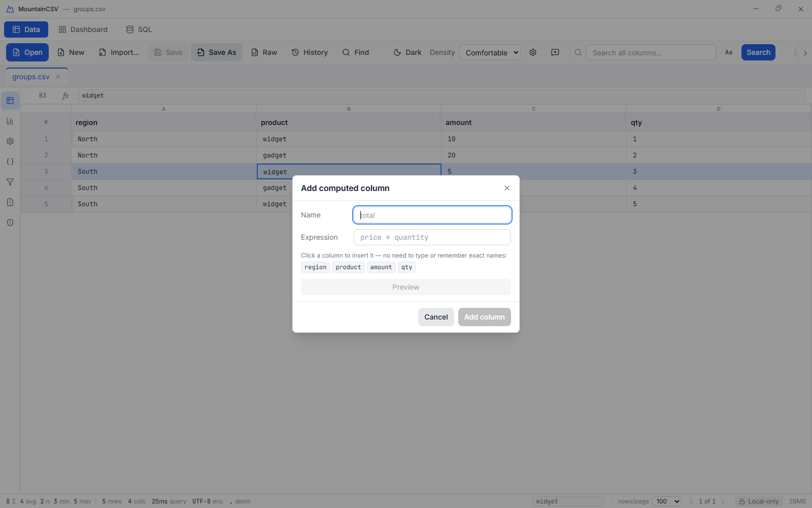
Task: Open rows per page dropdown
Action: 666,501
